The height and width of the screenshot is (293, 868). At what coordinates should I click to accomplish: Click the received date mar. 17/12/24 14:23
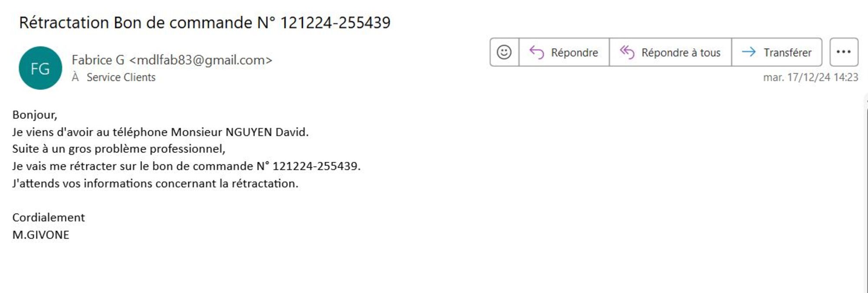(x=810, y=77)
